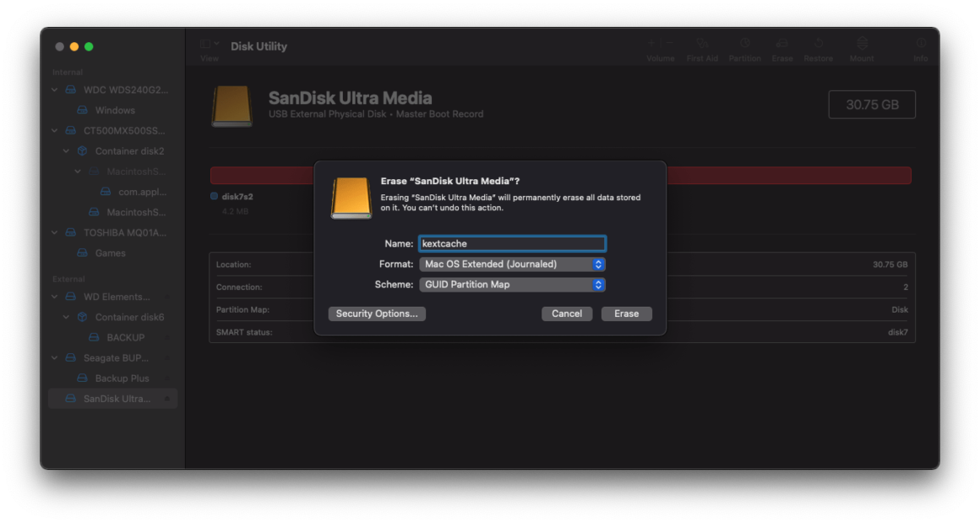The image size is (980, 523).
Task: Collapse the Seagate BUP disclosure triangle
Action: [54, 357]
